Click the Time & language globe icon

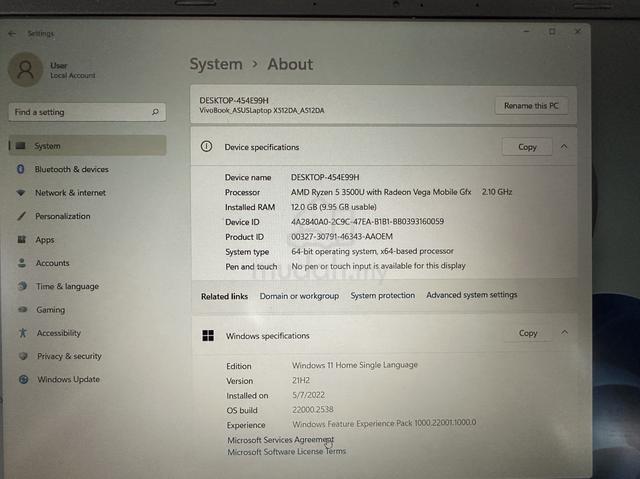pos(22,286)
